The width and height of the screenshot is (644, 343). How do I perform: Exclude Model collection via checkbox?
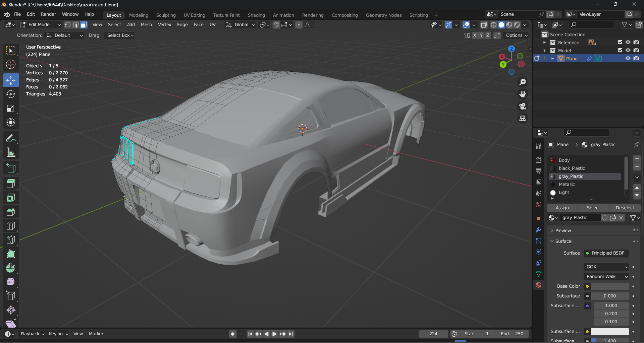(x=620, y=51)
